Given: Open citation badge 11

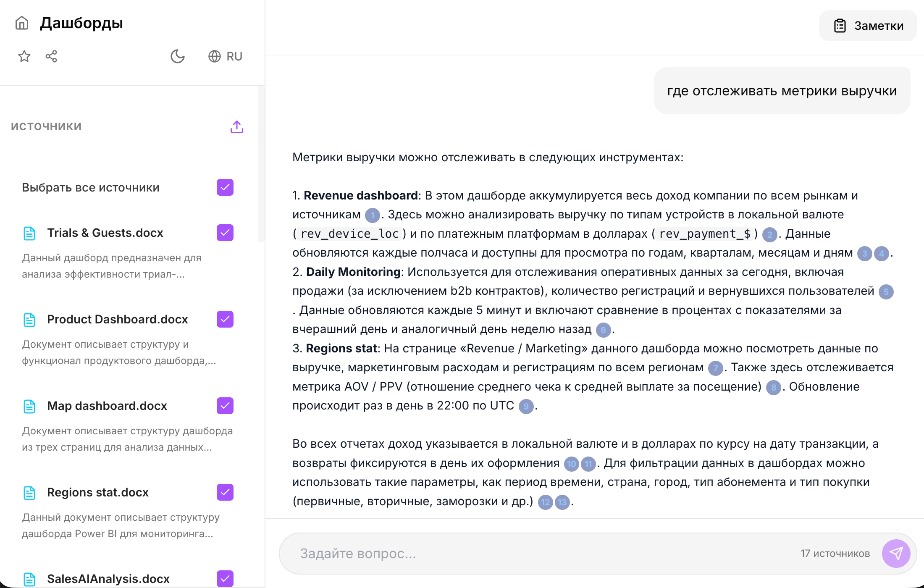Looking at the screenshot, I should click(588, 464).
